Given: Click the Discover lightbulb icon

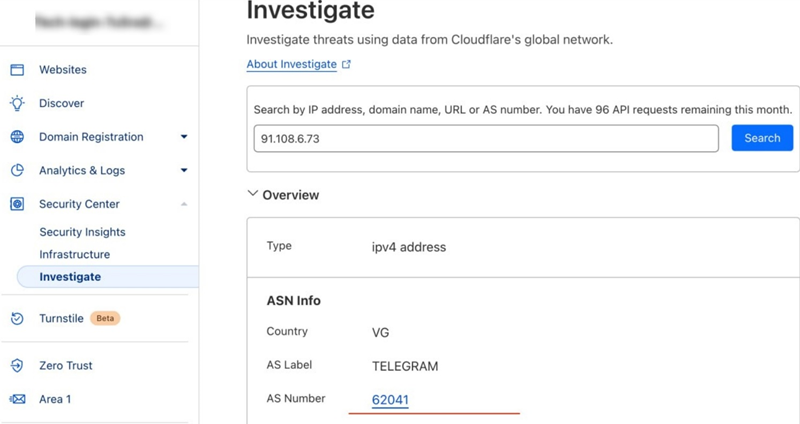Looking at the screenshot, I should pos(17,103).
